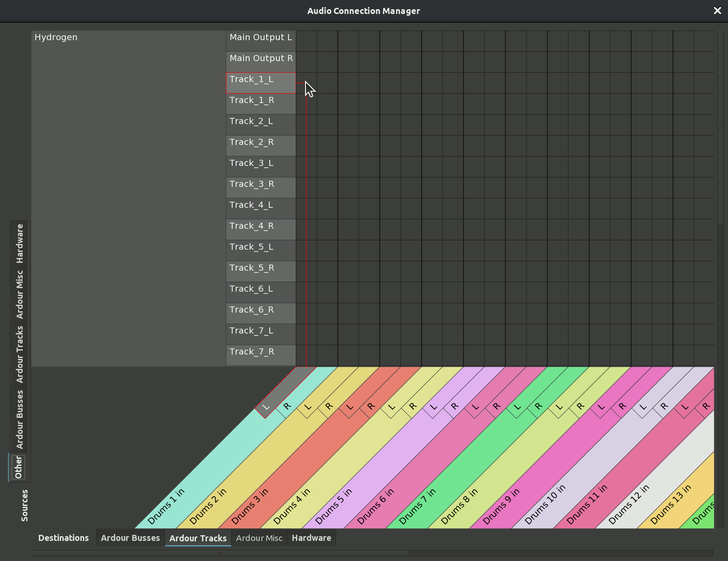Select the Ardour Busses sources tab
The height and width of the screenshot is (561, 728).
pos(20,420)
